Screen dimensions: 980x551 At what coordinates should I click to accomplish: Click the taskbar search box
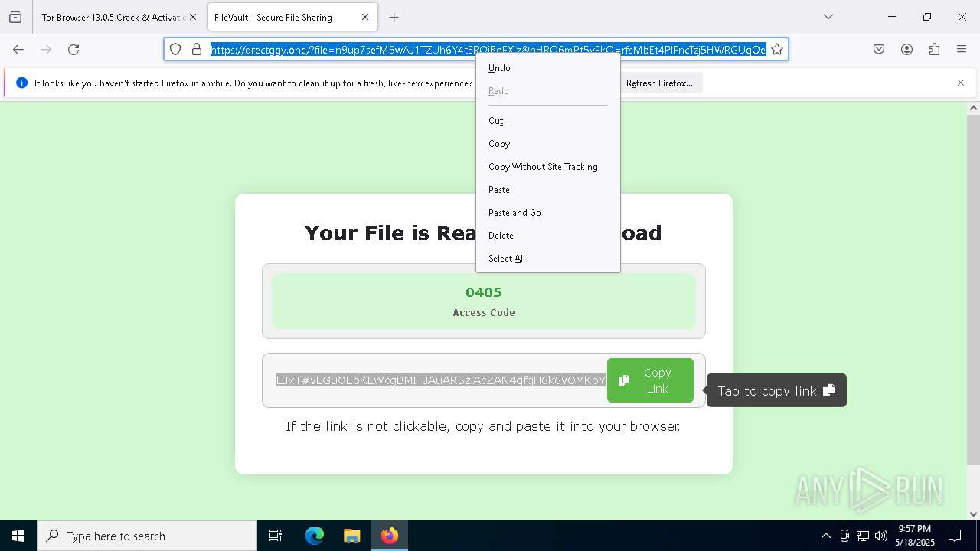[147, 536]
